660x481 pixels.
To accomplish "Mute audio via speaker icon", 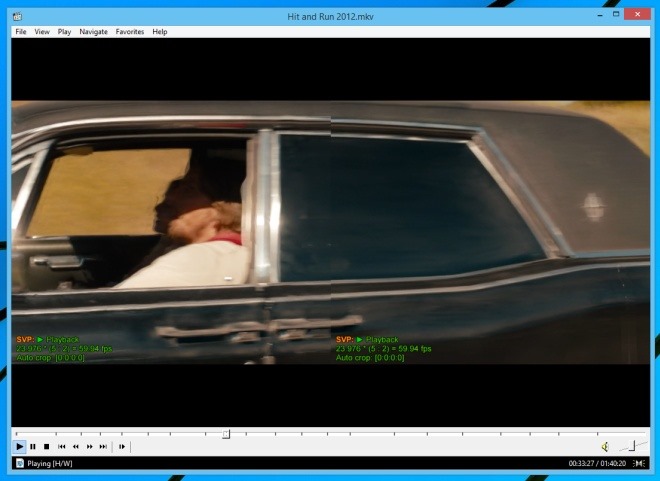I will 605,447.
